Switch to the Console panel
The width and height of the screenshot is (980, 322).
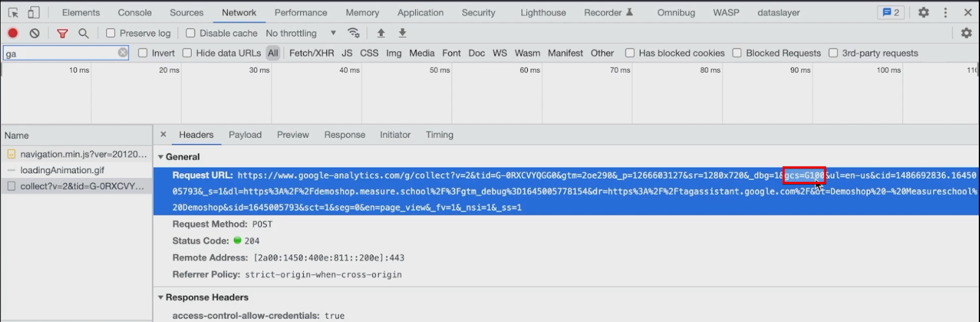click(x=135, y=12)
